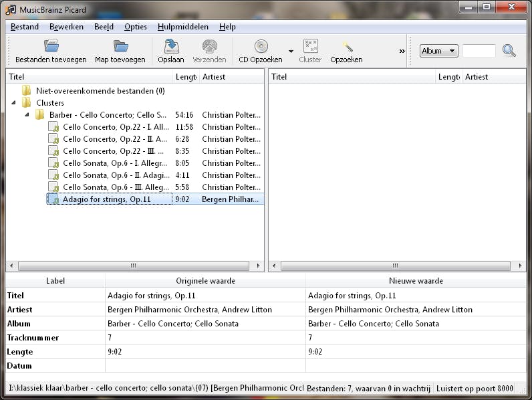The height and width of the screenshot is (400, 532).
Task: Click the 54:16 cluster length value
Action: [184, 115]
